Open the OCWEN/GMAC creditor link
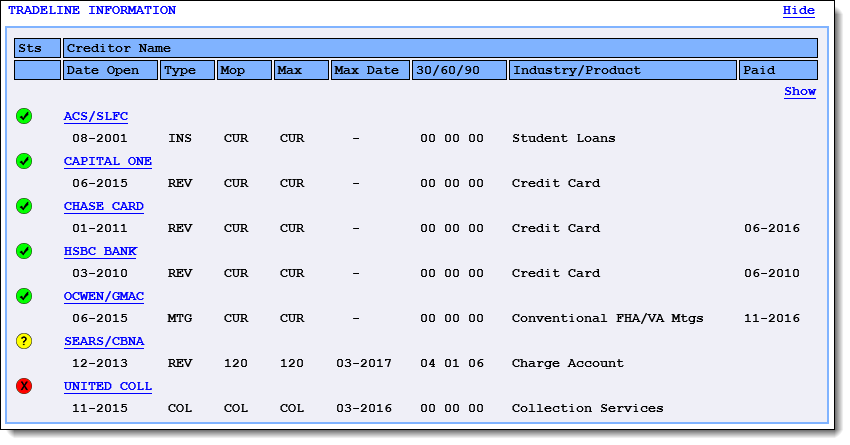 pyautogui.click(x=104, y=296)
